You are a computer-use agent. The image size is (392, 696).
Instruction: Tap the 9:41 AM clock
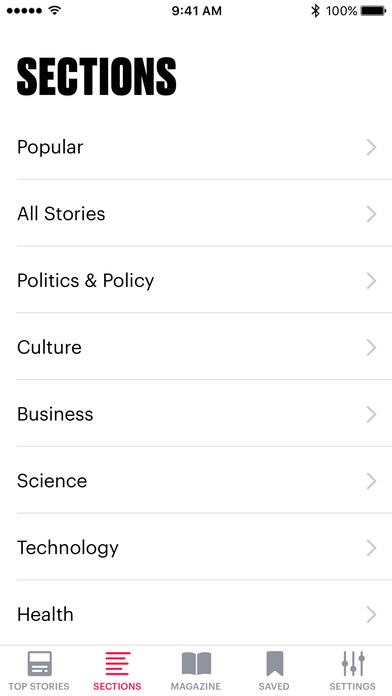click(197, 11)
